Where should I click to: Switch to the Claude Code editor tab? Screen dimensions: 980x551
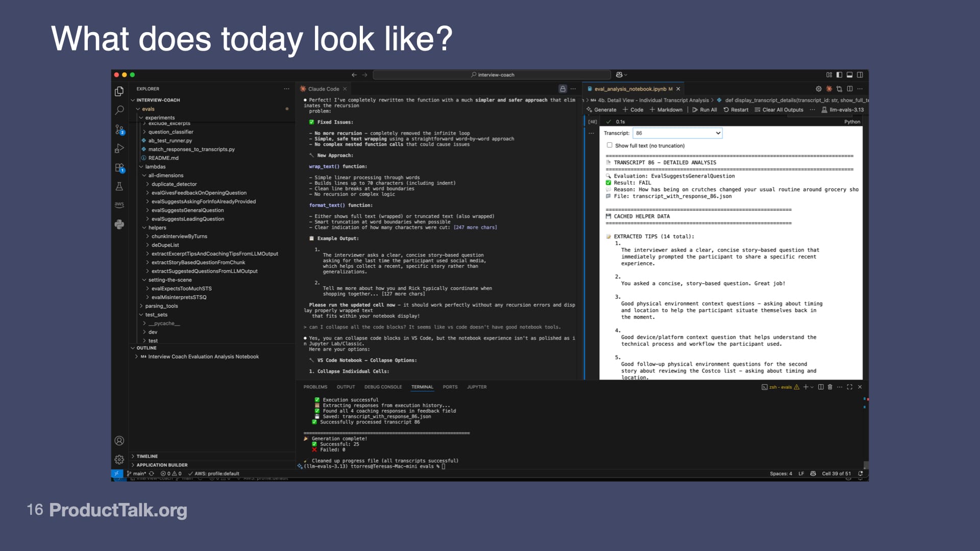point(323,88)
